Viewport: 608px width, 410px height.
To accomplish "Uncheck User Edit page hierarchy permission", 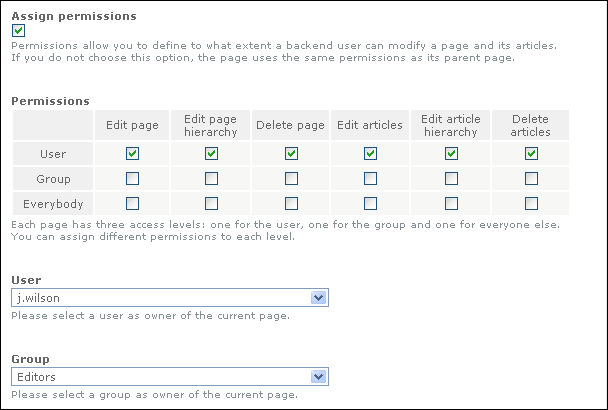I will pyautogui.click(x=211, y=153).
